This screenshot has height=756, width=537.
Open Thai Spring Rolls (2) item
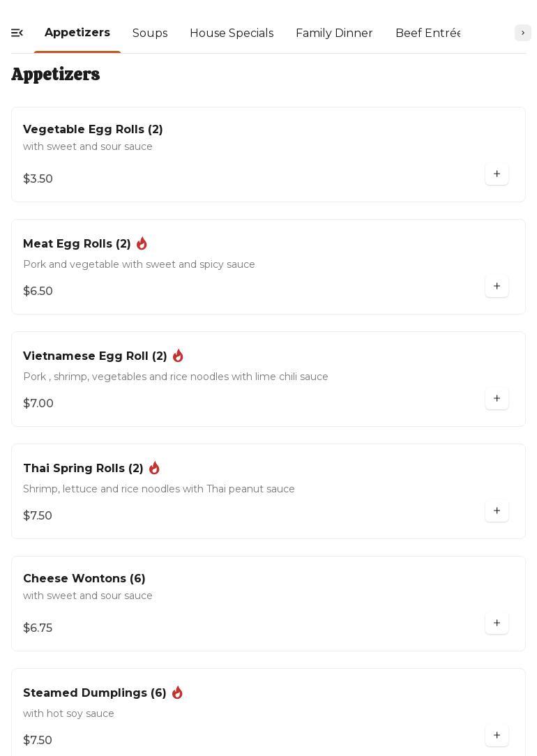click(x=83, y=469)
